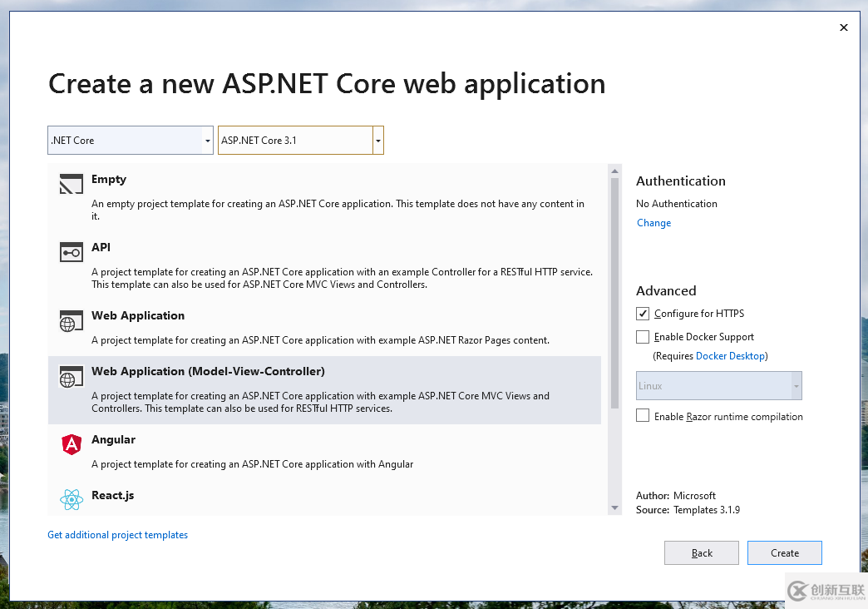Click the template list scrollbar thumb
This screenshot has width=868, height=609.
coord(614,293)
